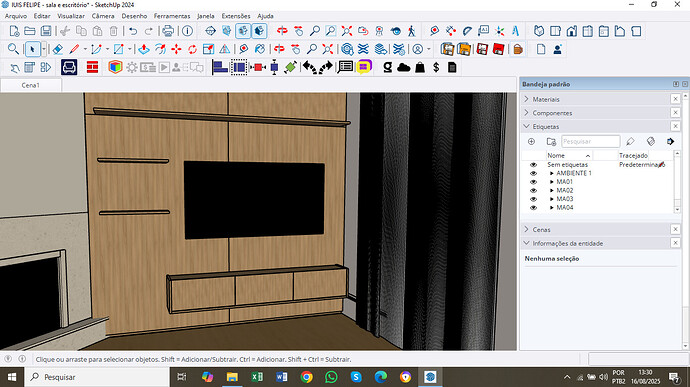The image size is (690, 387).
Task: Open the Câmera menu
Action: [x=103, y=16]
